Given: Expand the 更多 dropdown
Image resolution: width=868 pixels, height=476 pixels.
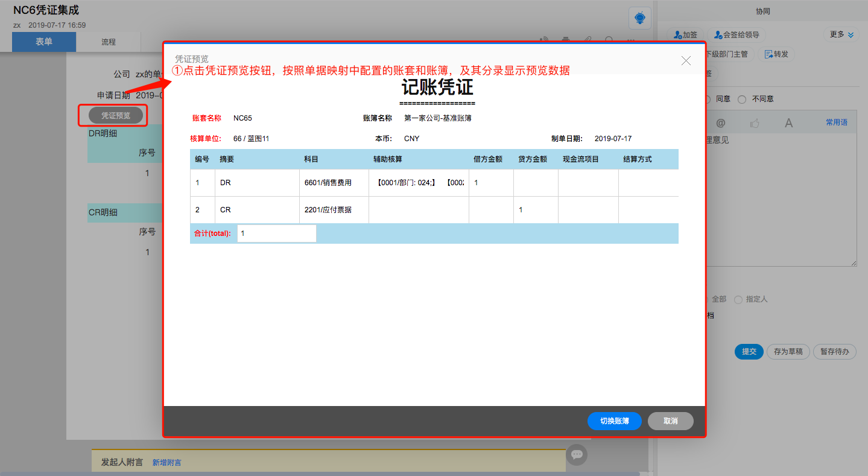Looking at the screenshot, I should pyautogui.click(x=841, y=35).
